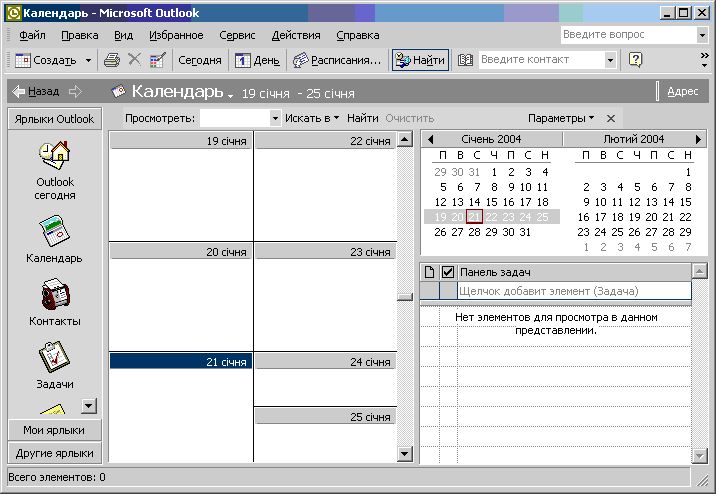Select the 21 січня day header
The width and height of the screenshot is (716, 494).
click(x=180, y=362)
